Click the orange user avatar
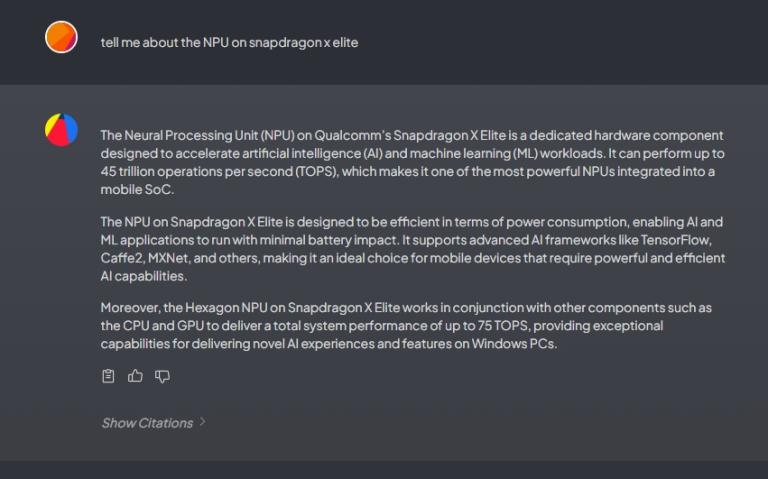 pos(61,38)
